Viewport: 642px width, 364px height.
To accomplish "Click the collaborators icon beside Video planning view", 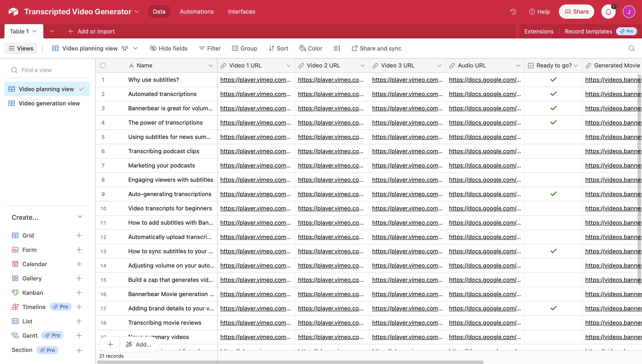I will click(x=125, y=48).
